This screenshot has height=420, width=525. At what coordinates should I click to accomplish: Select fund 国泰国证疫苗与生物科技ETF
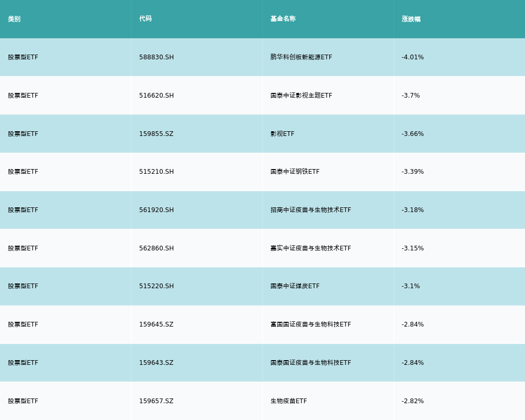tap(311, 363)
